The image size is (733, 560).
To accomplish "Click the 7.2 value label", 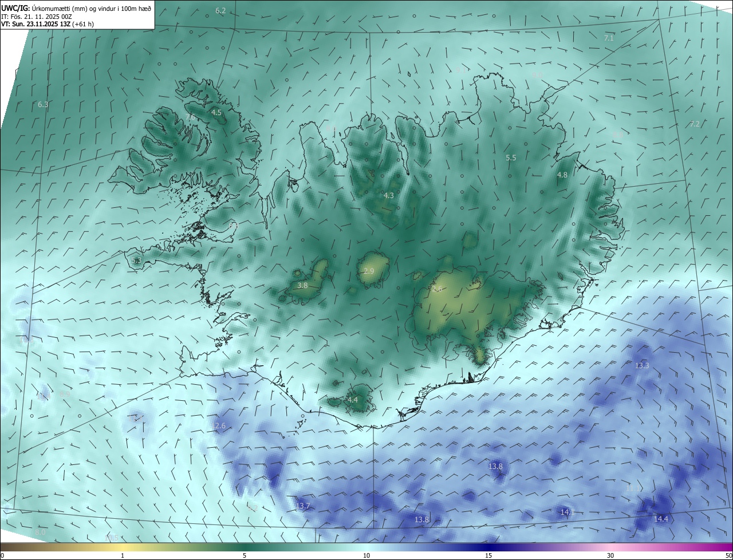I will 695,124.
